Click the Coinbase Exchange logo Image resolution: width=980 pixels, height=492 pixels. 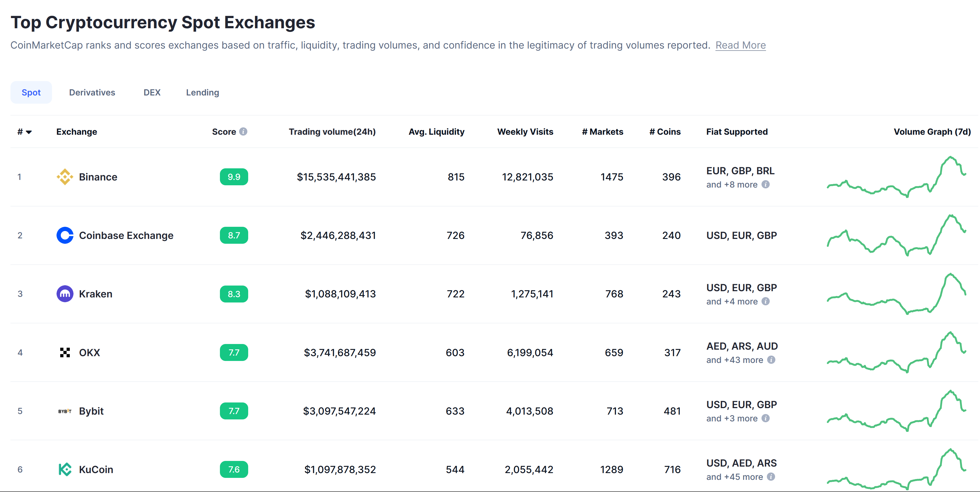click(x=65, y=235)
